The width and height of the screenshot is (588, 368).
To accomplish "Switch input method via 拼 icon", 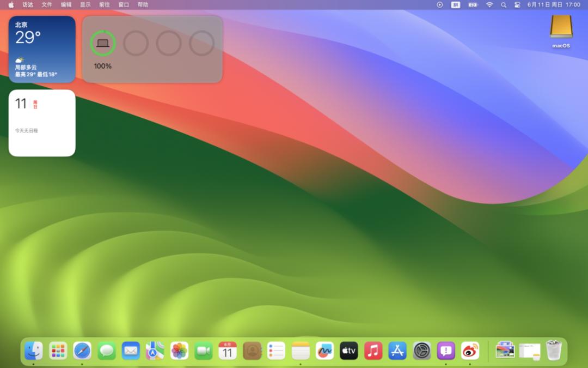I will [x=456, y=5].
